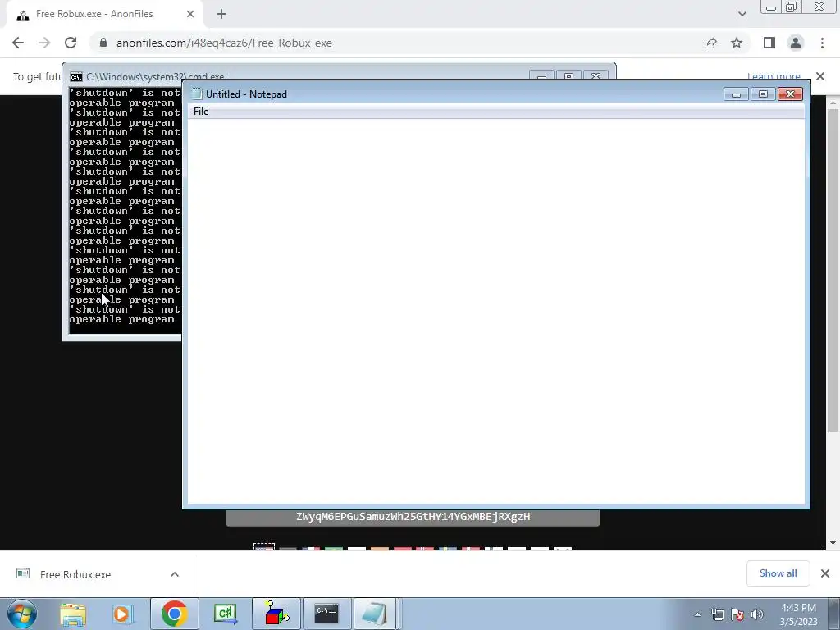Click the address bar URL
The width and height of the screenshot is (840, 630).
pyautogui.click(x=224, y=43)
